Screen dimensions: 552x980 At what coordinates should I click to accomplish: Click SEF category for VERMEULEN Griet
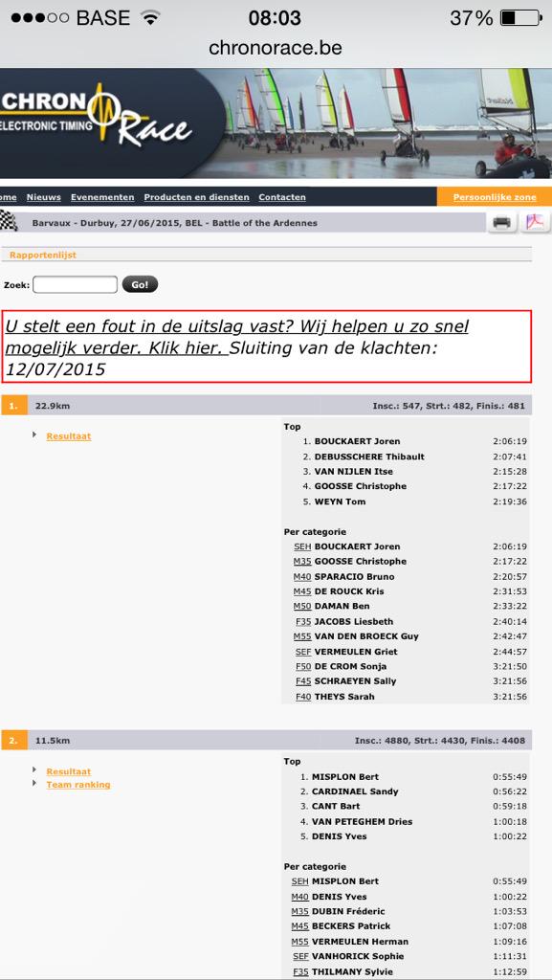point(303,651)
